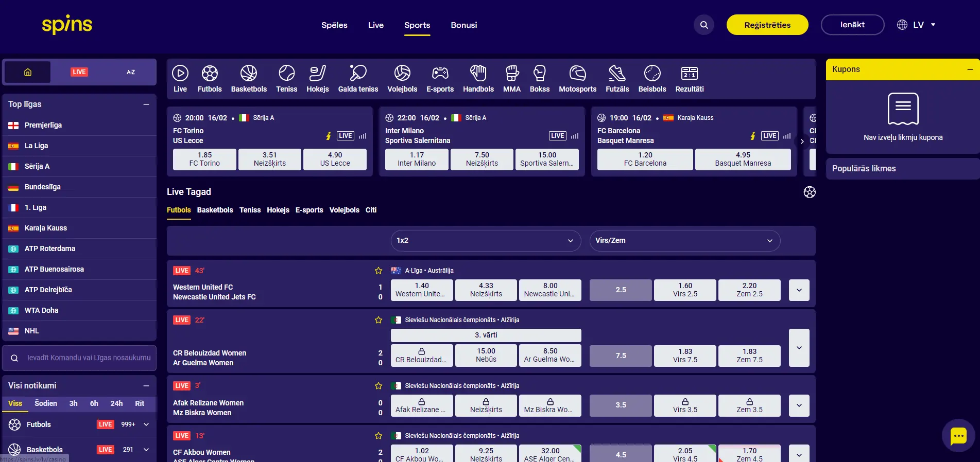
Task: Click the home icon in sidebar
Action: 28,72
